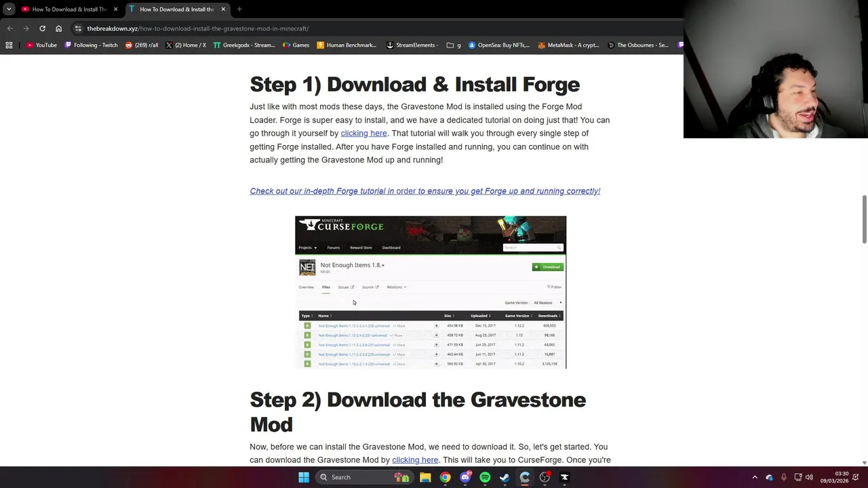Select the active TheBreakdown tab
The image size is (868, 488).
(x=177, y=9)
